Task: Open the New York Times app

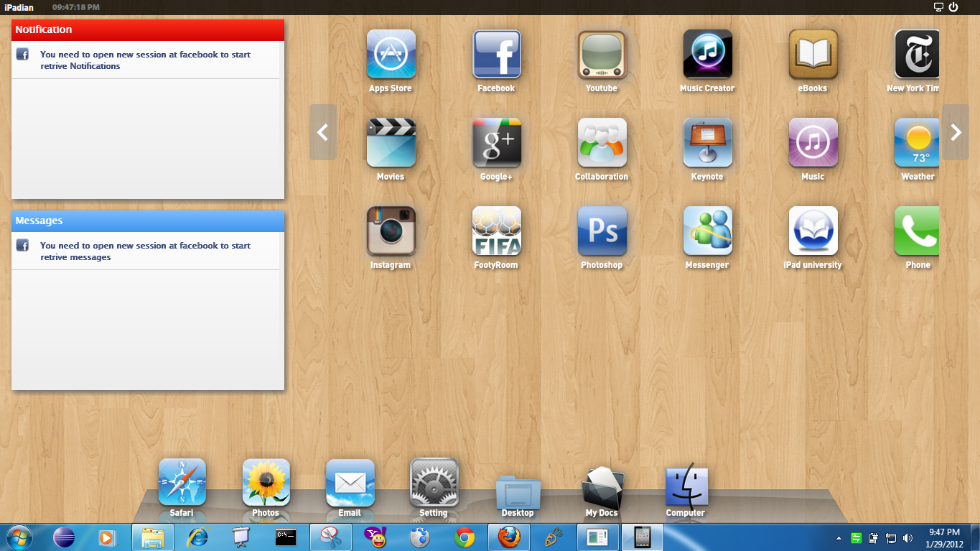Action: (917, 54)
